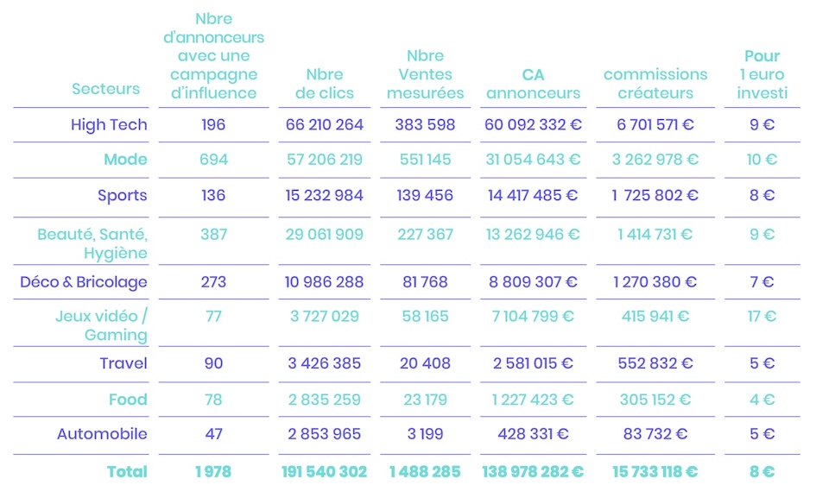Viewport: 829px width, 504px height.
Task: Click the "Automobile" sector label
Action: [x=102, y=434]
